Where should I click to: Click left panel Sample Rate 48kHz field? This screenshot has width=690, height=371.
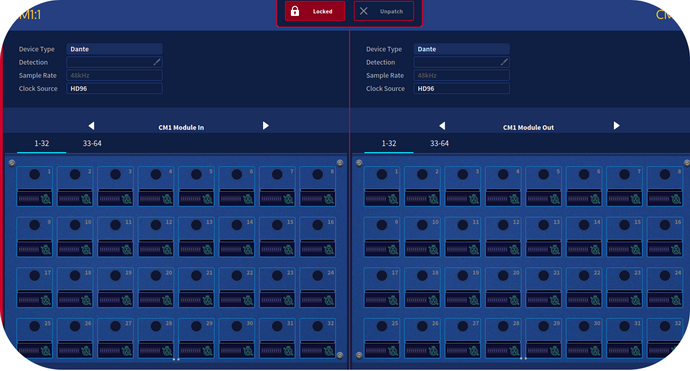click(x=114, y=75)
